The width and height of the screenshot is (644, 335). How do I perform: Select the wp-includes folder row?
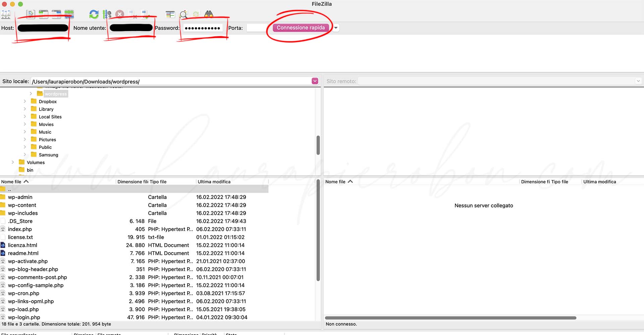[x=134, y=213]
